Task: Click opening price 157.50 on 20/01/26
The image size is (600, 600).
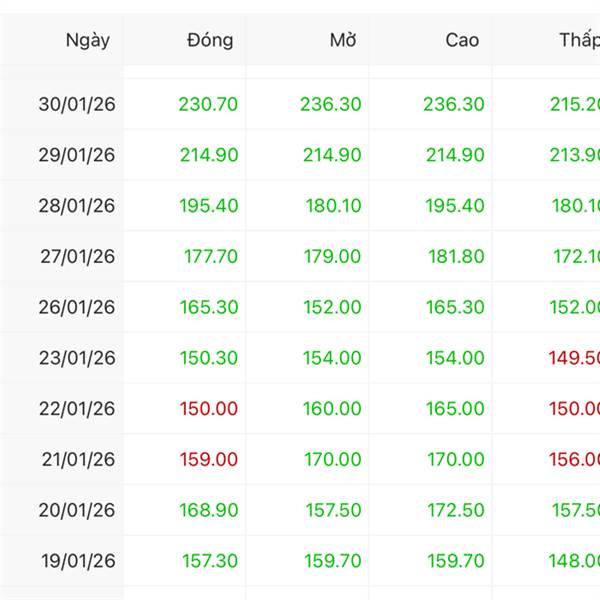Action: [333, 511]
